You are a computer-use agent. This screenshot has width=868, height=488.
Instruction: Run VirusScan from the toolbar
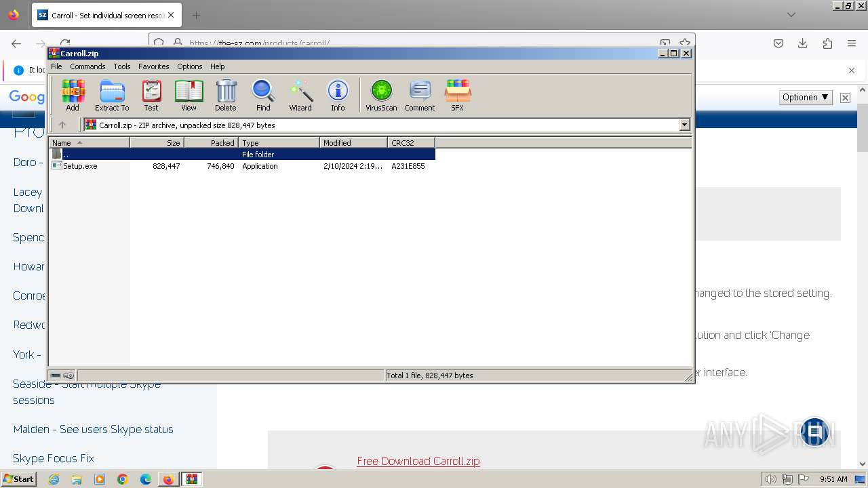coord(381,95)
